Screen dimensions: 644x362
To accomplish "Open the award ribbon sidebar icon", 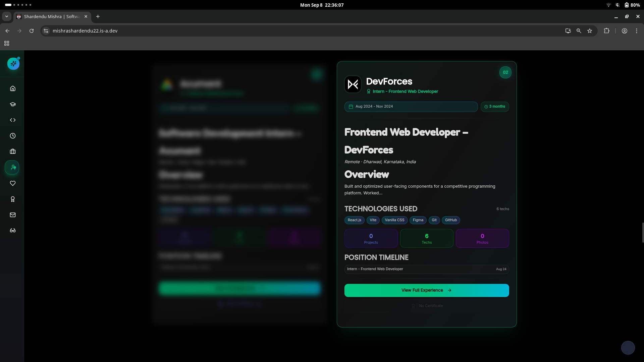I will [x=13, y=199].
